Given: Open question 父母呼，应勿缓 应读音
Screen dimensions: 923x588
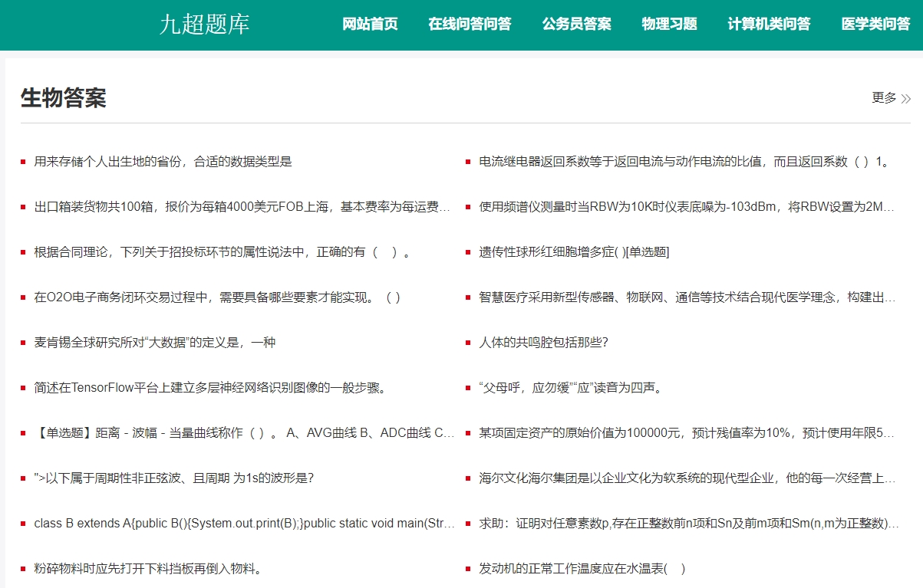Looking at the screenshot, I should click(x=570, y=388).
